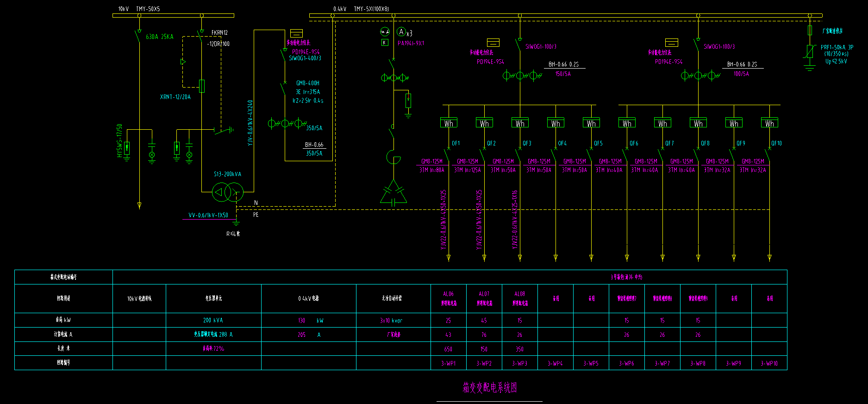Click the 0.4kV TMY-5X(100X8) busbar label
Image resolution: width=868 pixels, height=404 pixels.
pyautogui.click(x=361, y=9)
